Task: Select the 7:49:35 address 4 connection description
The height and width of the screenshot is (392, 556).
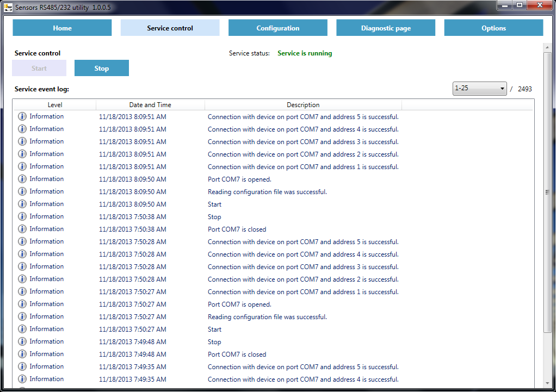Action: coord(303,379)
